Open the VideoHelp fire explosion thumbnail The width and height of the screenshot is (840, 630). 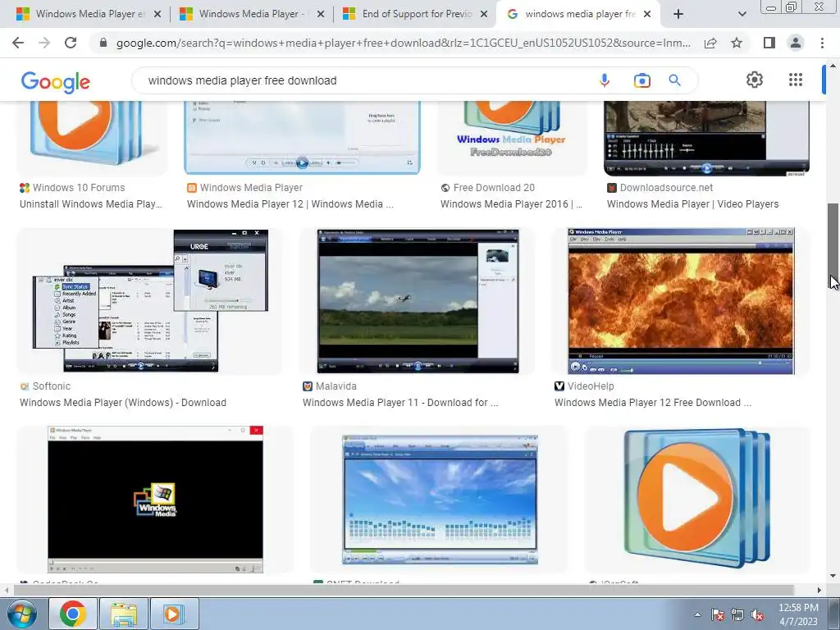pos(681,300)
